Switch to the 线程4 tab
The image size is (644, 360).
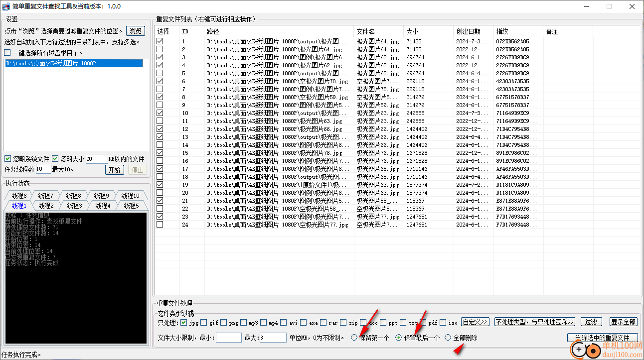point(103,206)
